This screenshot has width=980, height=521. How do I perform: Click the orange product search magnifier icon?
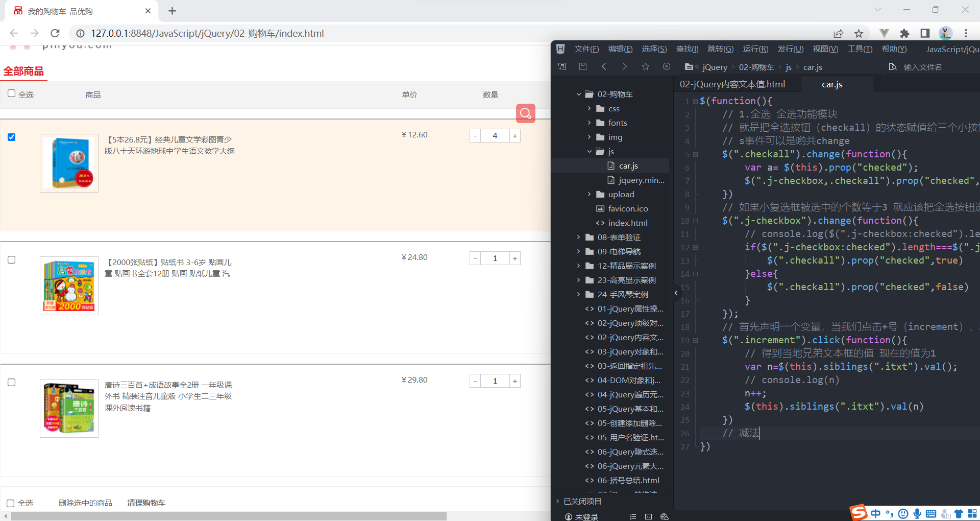tap(525, 113)
